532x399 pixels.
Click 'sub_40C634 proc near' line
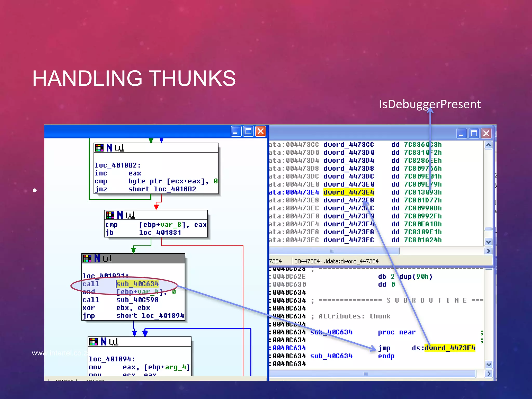363,332
